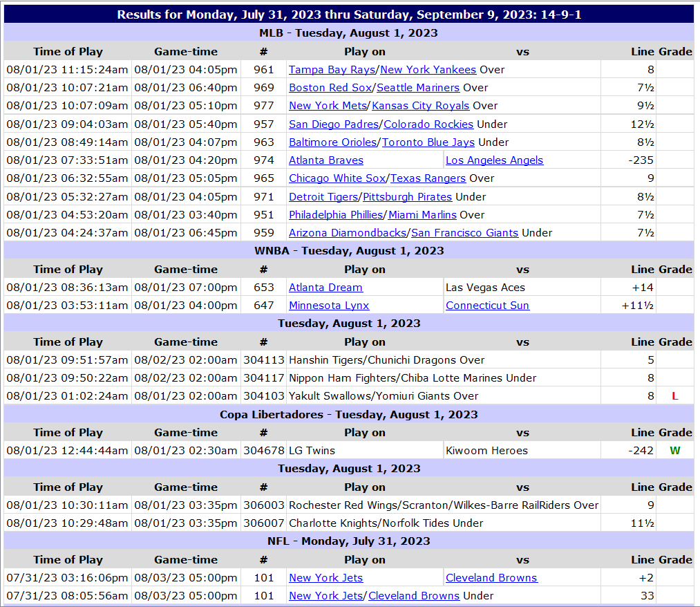The image size is (700, 607).
Task: Click the green W grade mark
Action: 674,451
